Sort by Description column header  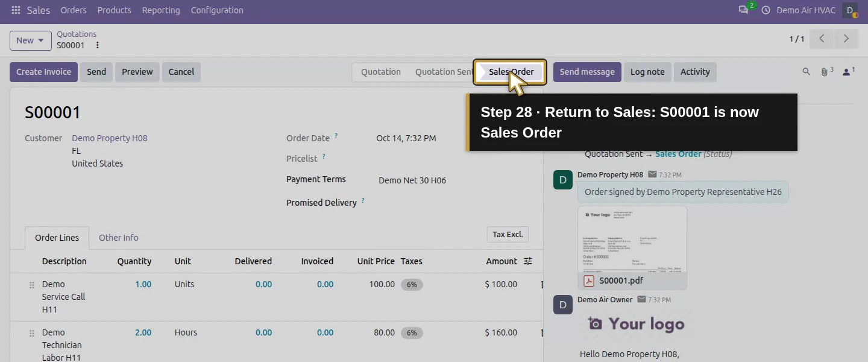click(64, 261)
